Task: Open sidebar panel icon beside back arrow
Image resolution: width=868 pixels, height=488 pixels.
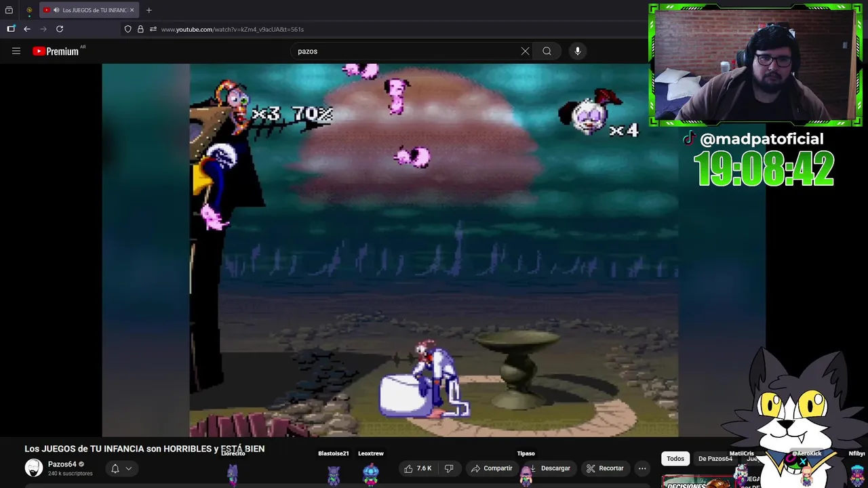Action: tap(11, 29)
